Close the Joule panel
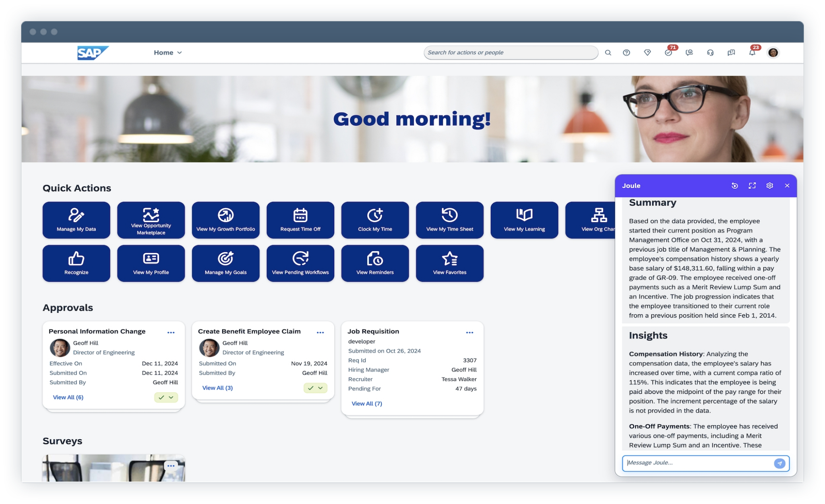The image size is (825, 504). (x=787, y=186)
